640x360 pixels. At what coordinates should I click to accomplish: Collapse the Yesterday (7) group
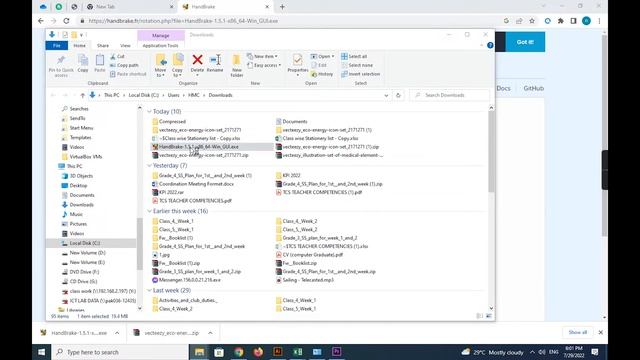coord(149,165)
